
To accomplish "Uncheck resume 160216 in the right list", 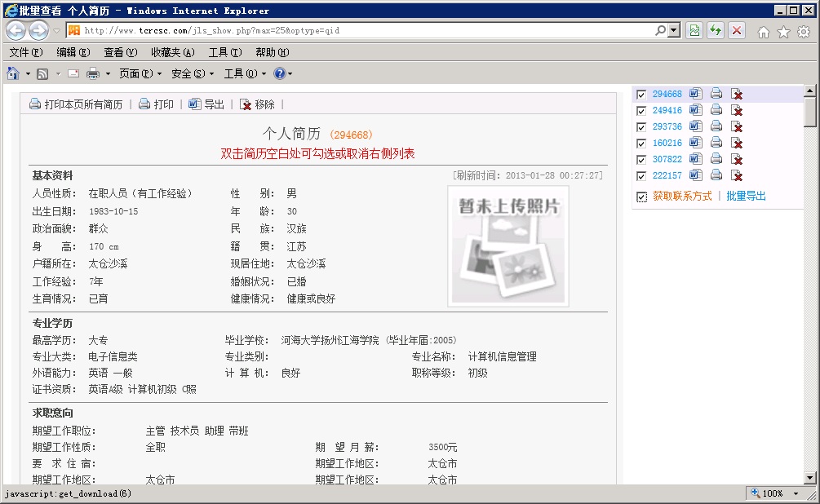I will click(x=641, y=142).
